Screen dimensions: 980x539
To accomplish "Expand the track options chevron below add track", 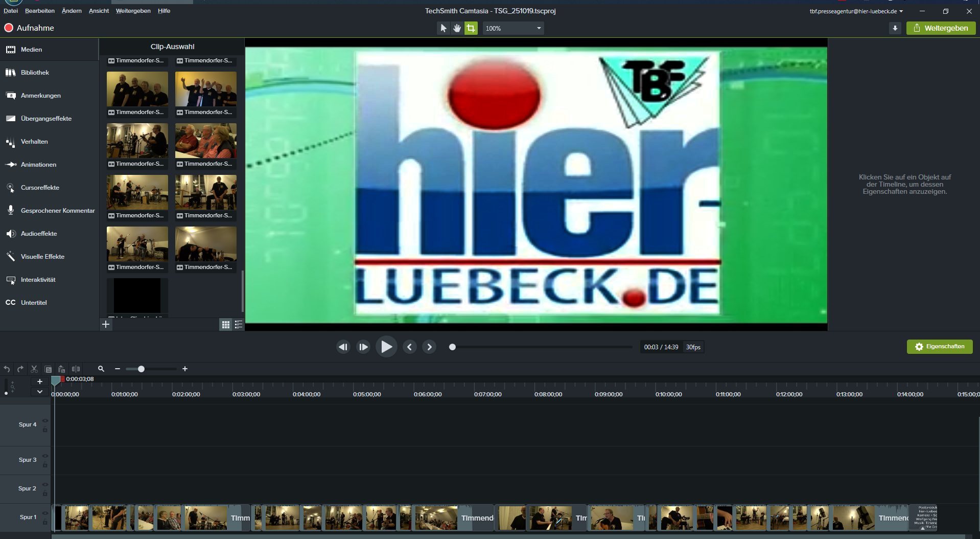I will [39, 392].
